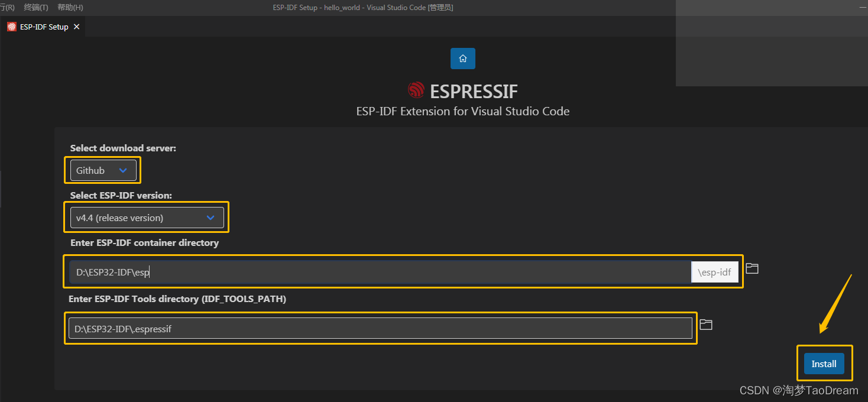Close the ESP-IDF Setup tab
The width and height of the screenshot is (868, 402).
tap(76, 27)
